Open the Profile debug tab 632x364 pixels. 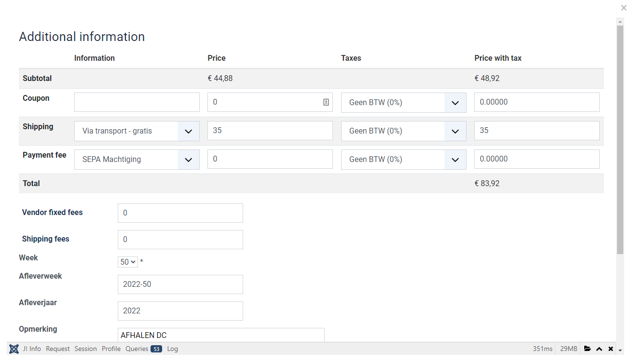point(111,349)
